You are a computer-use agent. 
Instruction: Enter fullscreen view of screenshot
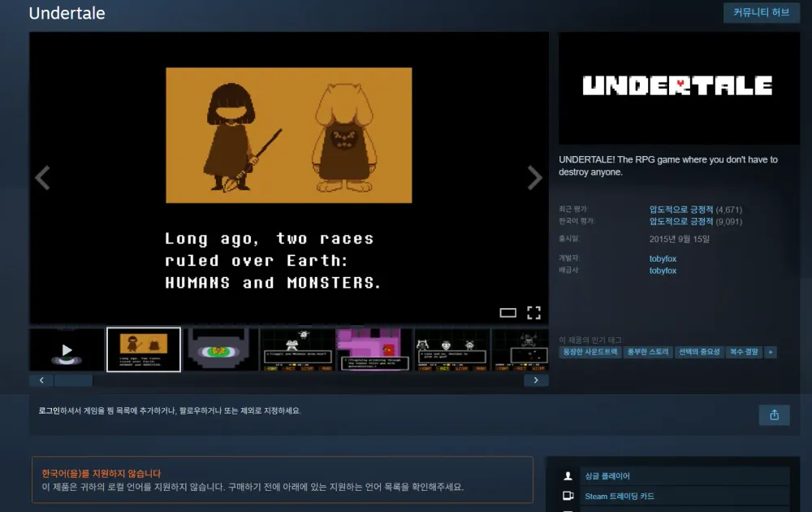(534, 313)
